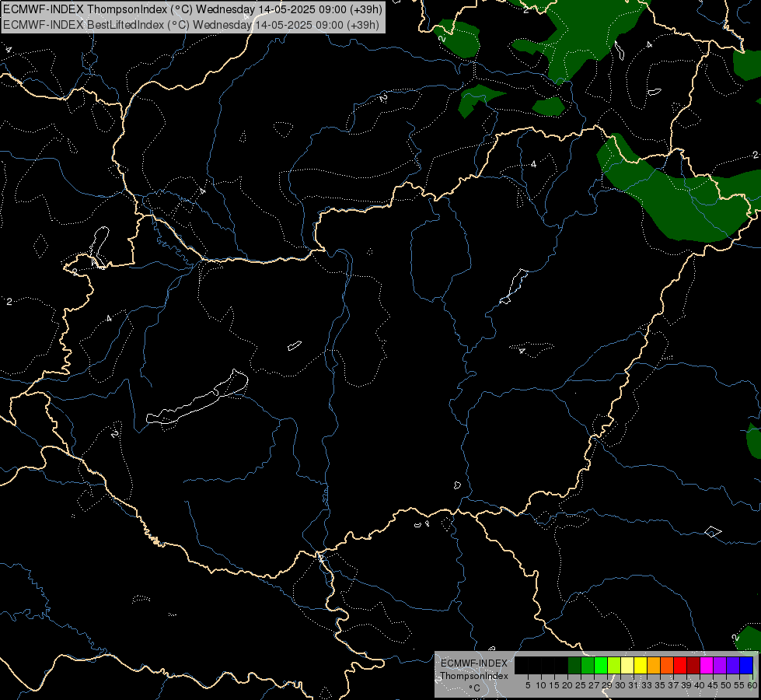The width and height of the screenshot is (761, 700).
Task: Click the legend tick label 5
Action: tap(528, 685)
